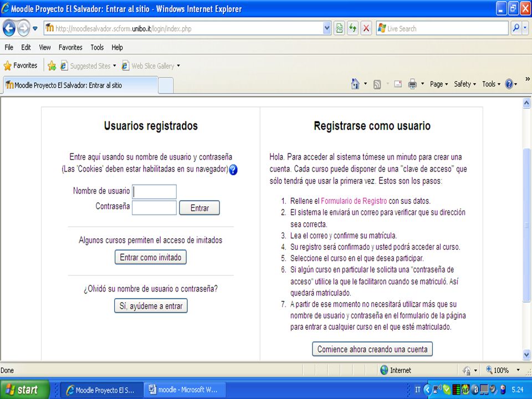Click the Live Search box
Viewport: 532px width, 399px height.
442,28
